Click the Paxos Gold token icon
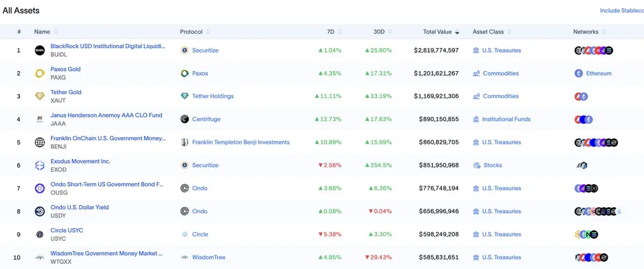 point(40,73)
